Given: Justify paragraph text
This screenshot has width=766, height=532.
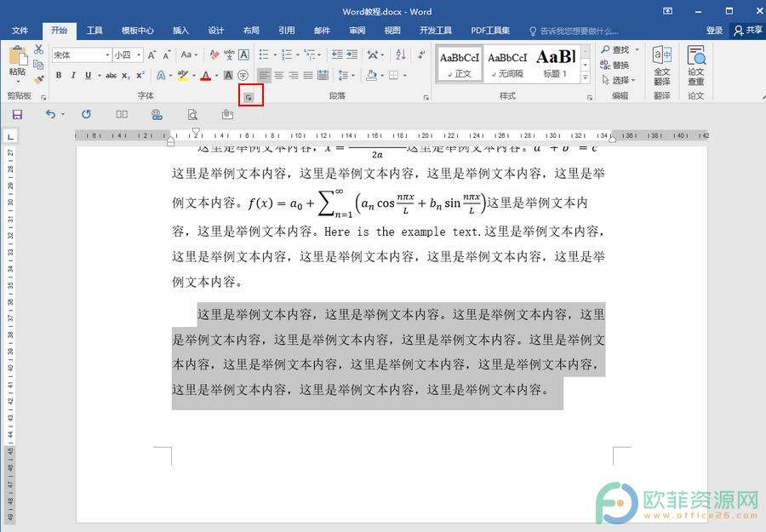Looking at the screenshot, I should pos(308,75).
